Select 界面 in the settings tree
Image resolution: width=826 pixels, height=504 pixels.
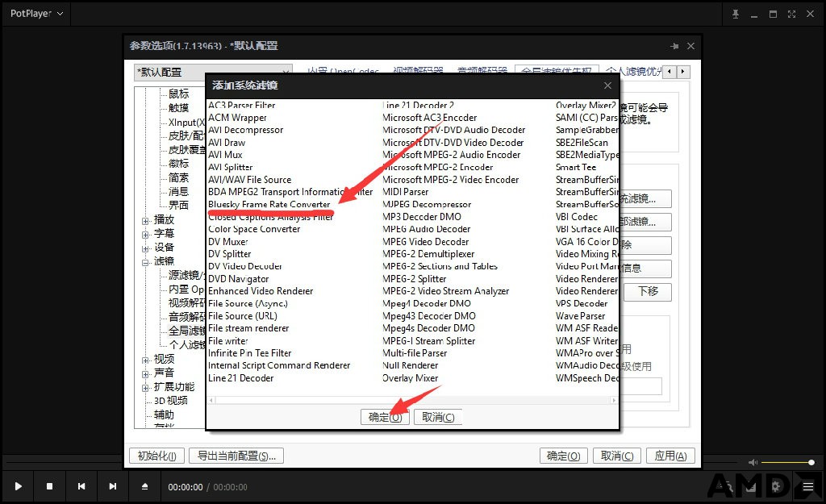pyautogui.click(x=178, y=205)
